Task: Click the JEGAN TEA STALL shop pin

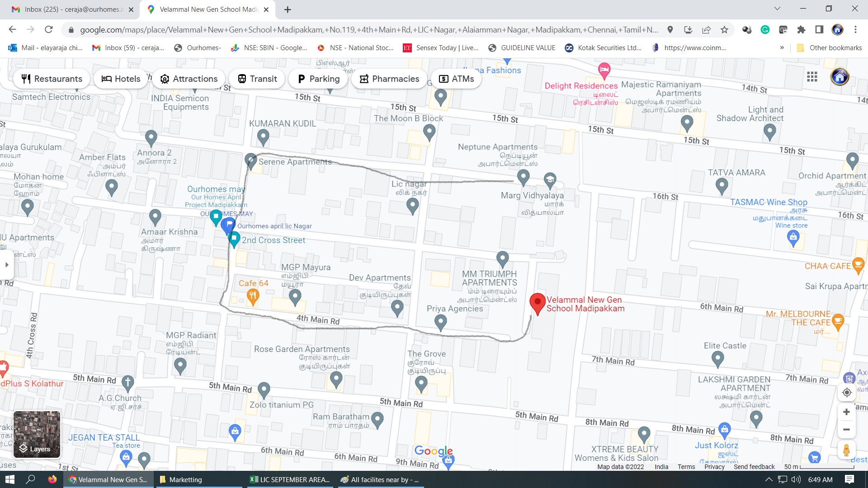Action: [126, 459]
